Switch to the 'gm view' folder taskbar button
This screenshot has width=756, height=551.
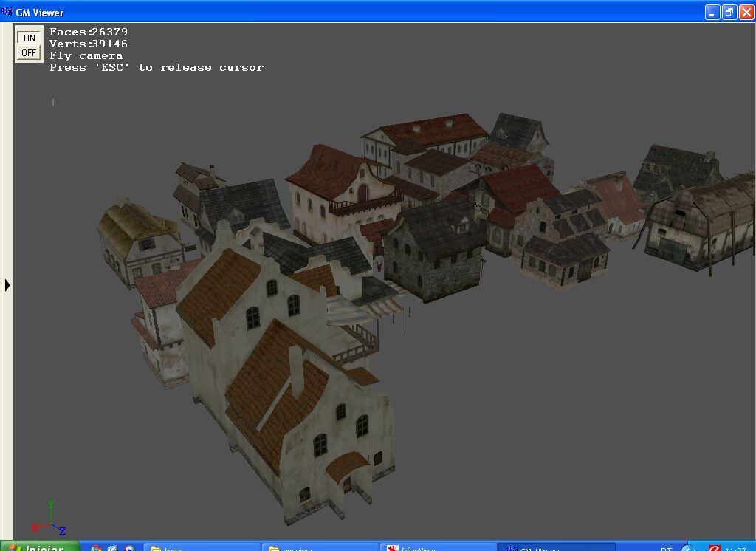tap(320, 547)
